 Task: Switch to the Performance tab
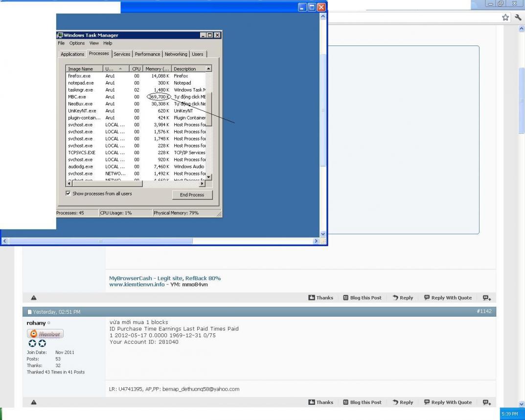(147, 54)
